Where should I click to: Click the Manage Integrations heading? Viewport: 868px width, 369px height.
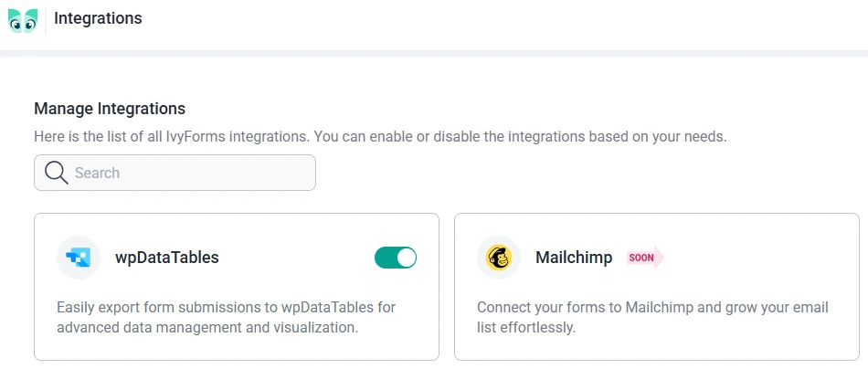[x=110, y=109]
